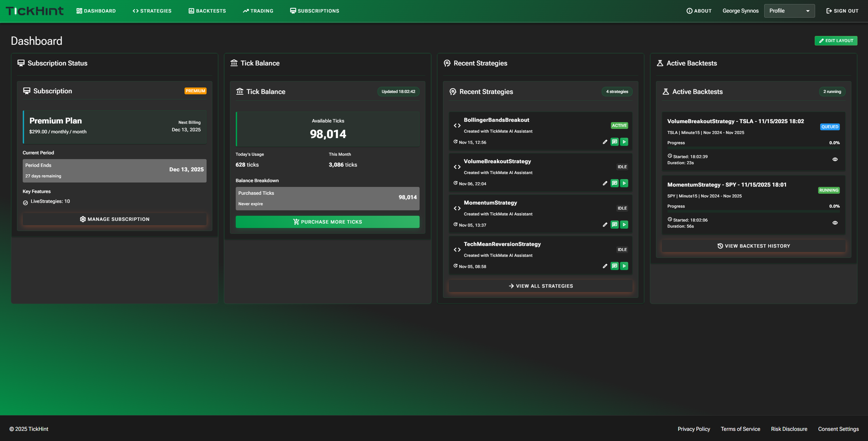Run MomentumStrategy using its play icon
Image resolution: width=868 pixels, height=441 pixels.
pos(624,225)
